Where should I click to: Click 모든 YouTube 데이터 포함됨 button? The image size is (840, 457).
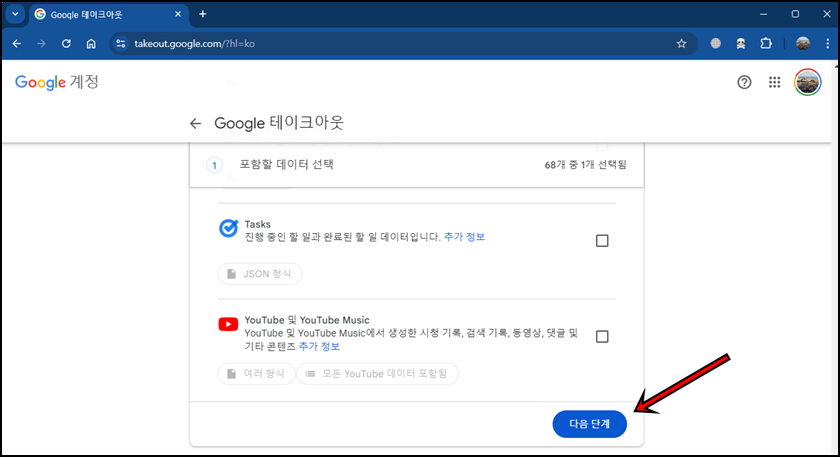pos(378,373)
